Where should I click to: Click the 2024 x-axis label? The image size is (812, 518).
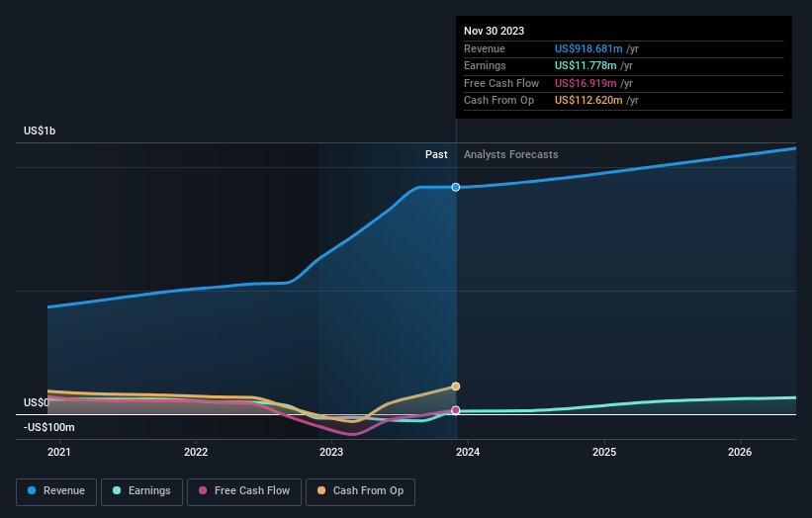[x=468, y=453]
